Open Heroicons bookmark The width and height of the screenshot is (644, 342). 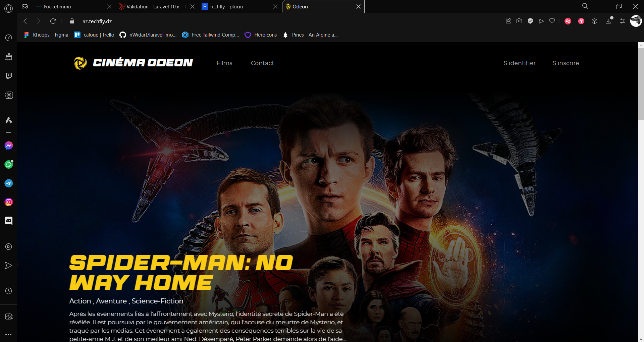261,35
